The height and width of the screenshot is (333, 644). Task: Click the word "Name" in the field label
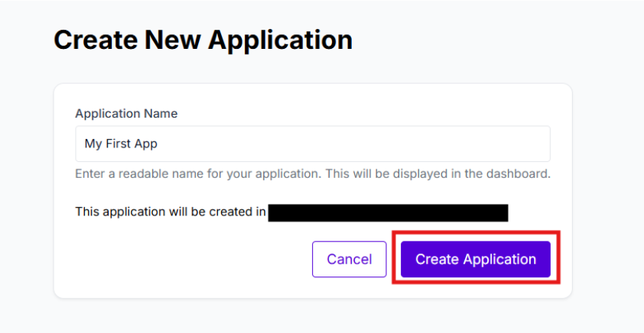tap(161, 113)
